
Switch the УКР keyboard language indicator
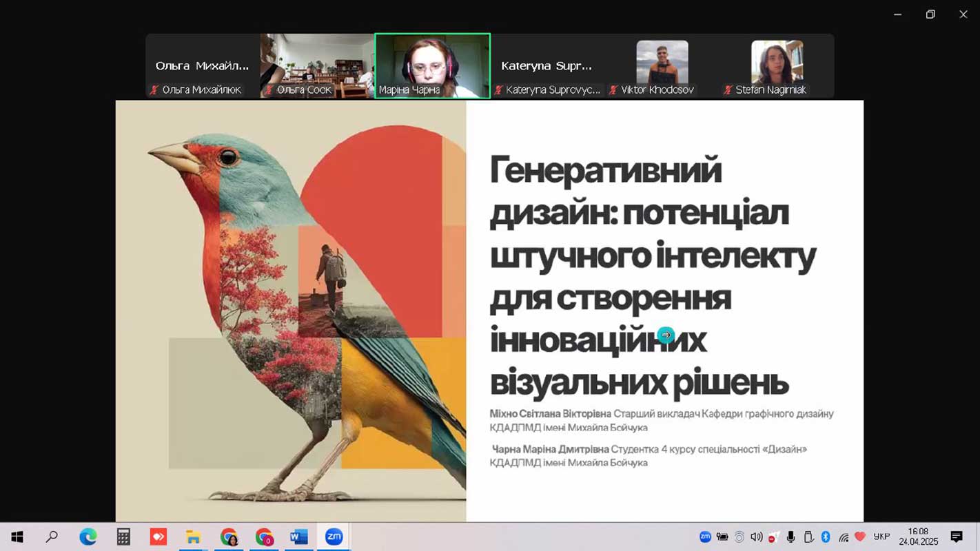pos(881,537)
